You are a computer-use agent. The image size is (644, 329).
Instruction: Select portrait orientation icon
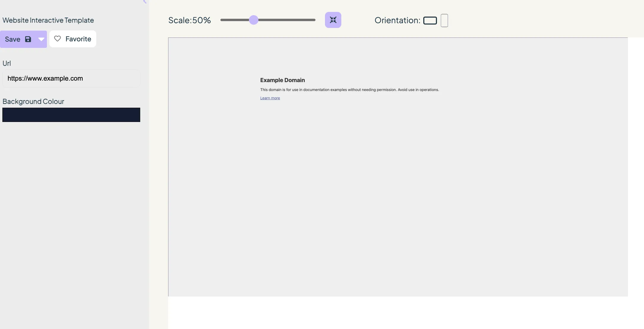point(444,21)
